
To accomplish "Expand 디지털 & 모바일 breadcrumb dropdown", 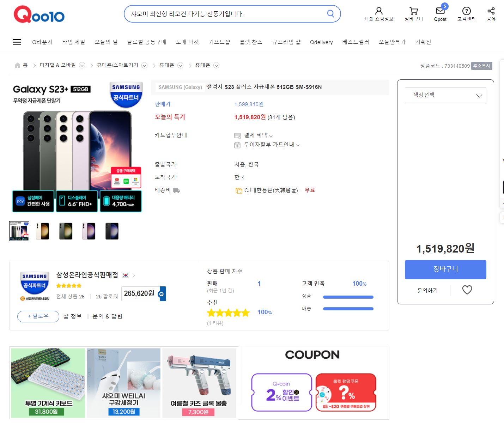I will pos(82,65).
